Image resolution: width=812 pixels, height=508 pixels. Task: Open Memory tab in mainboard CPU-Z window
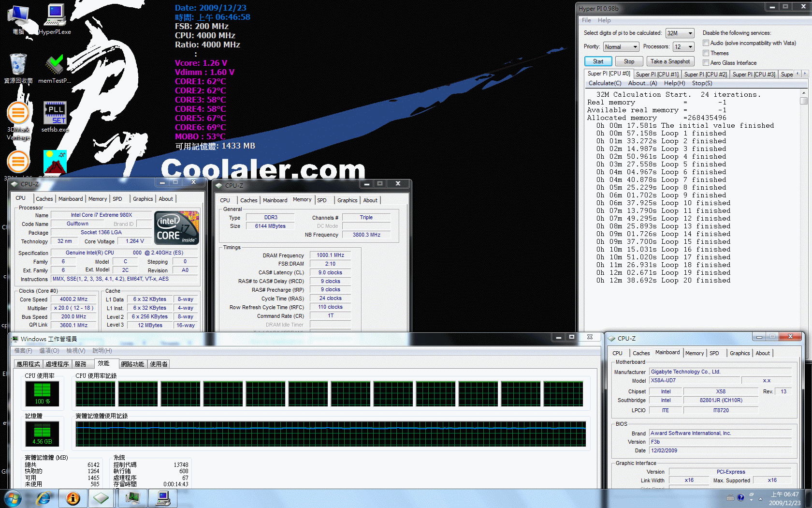(694, 353)
